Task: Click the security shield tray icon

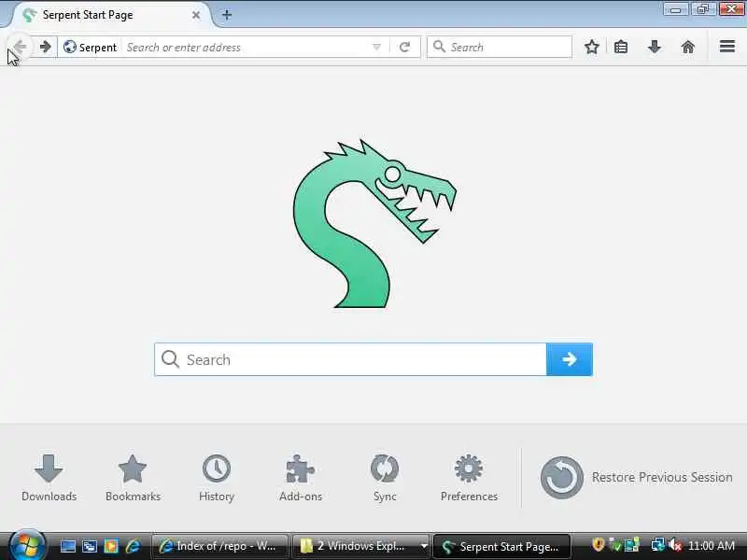Action: click(x=598, y=545)
